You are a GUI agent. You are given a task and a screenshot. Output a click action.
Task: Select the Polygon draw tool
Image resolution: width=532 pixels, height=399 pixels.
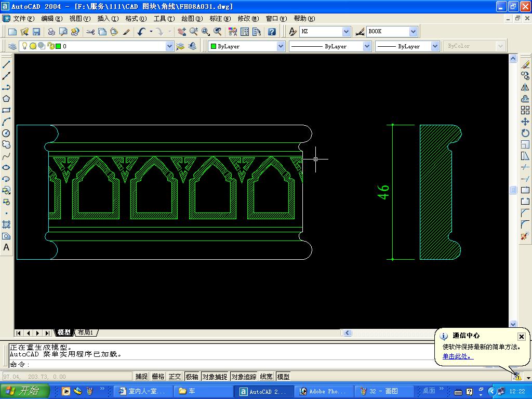click(6, 99)
